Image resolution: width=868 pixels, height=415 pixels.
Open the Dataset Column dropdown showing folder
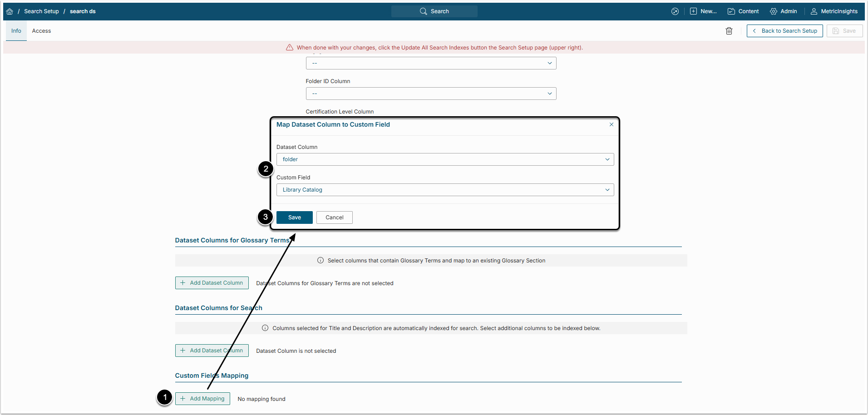(x=445, y=159)
